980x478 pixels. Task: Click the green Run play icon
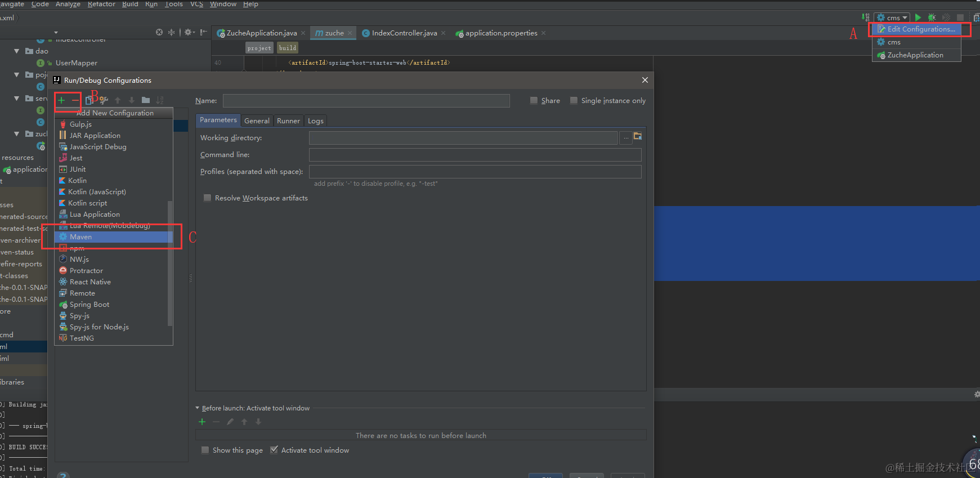918,17
